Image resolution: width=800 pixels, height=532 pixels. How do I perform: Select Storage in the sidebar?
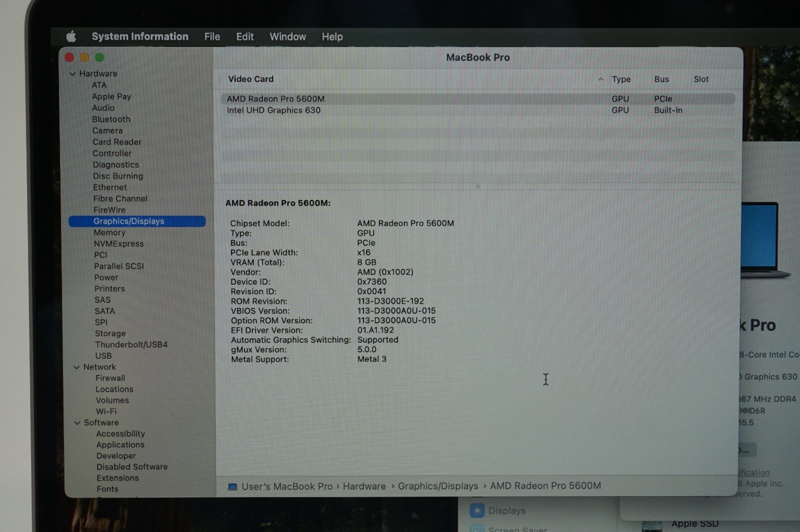tap(110, 334)
